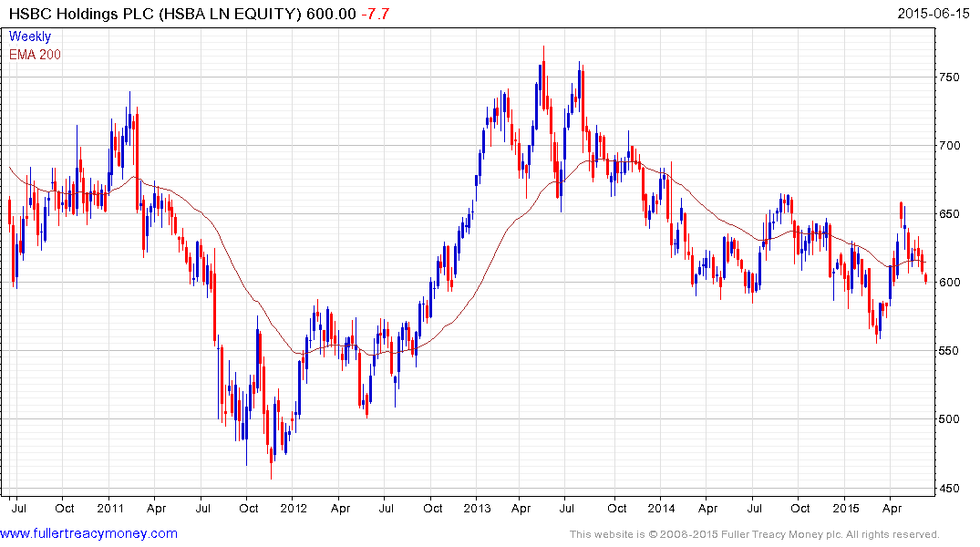Click the 2011 year label on time axis
Viewport: 980px width, 547px height.
pyautogui.click(x=110, y=508)
